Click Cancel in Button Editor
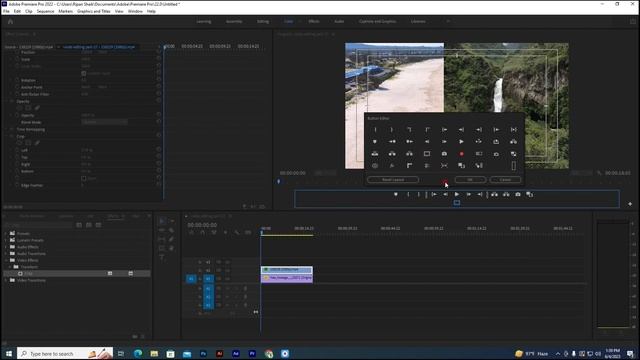The height and width of the screenshot is (360, 640). pyautogui.click(x=505, y=180)
